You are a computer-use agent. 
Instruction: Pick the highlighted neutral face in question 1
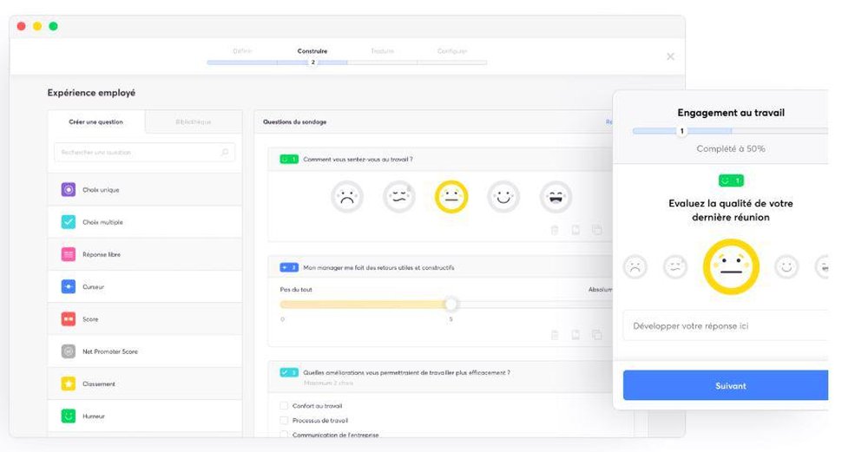451,197
